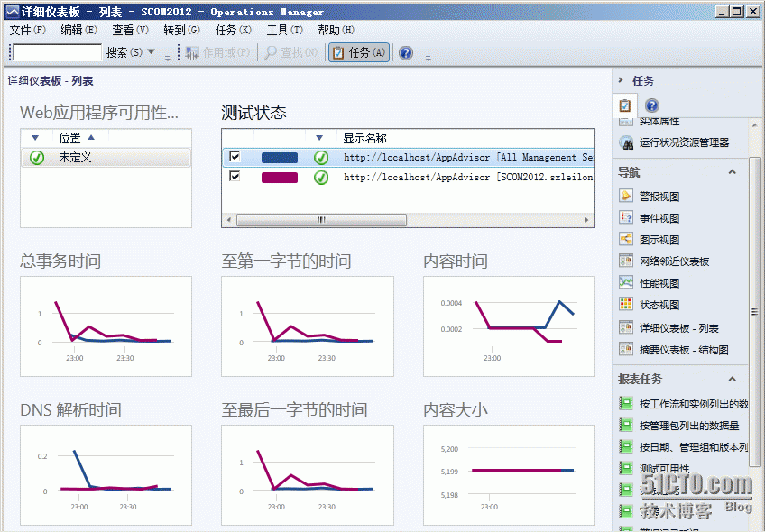This screenshot has width=765, height=532.
Task: Click green health icon of All Management row
Action: [x=321, y=158]
